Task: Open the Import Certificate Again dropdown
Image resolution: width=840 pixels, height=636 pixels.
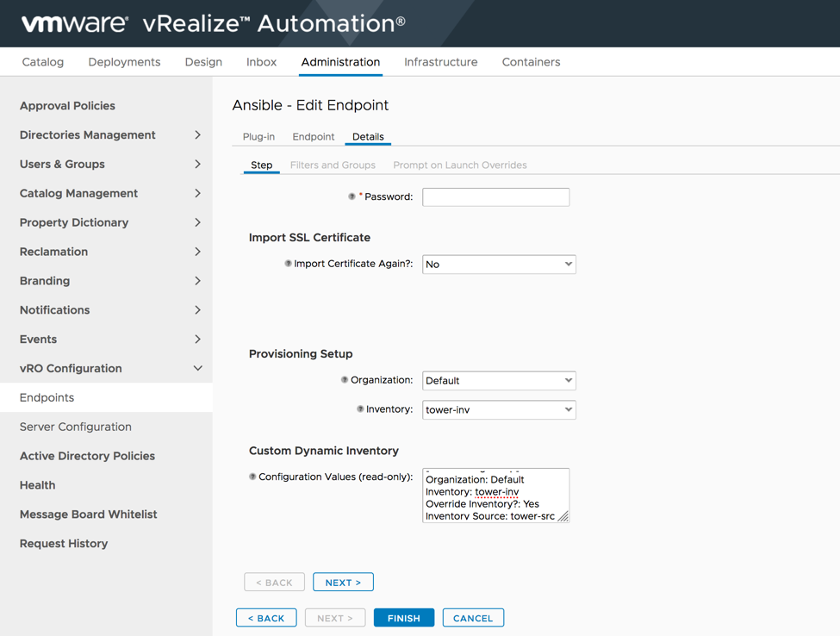Action: tap(499, 265)
